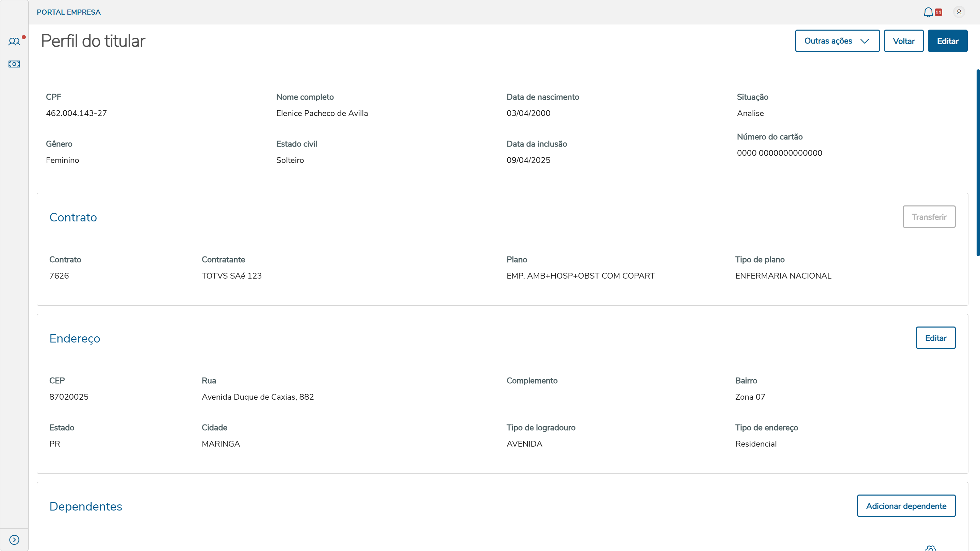Click the Voltar button
Image resolution: width=980 pixels, height=551 pixels.
tap(903, 41)
